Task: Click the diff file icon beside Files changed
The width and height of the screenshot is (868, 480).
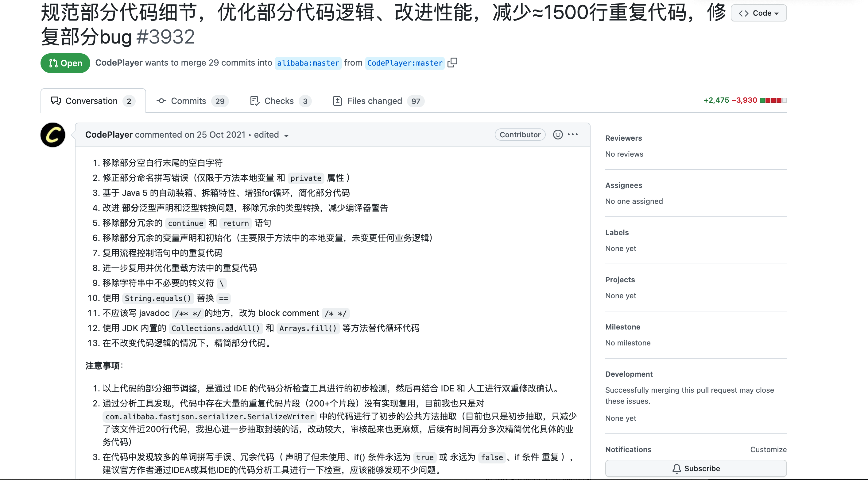Action: (337, 101)
